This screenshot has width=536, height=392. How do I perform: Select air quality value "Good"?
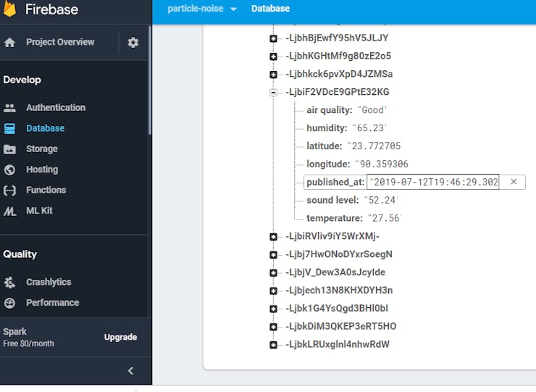[372, 110]
